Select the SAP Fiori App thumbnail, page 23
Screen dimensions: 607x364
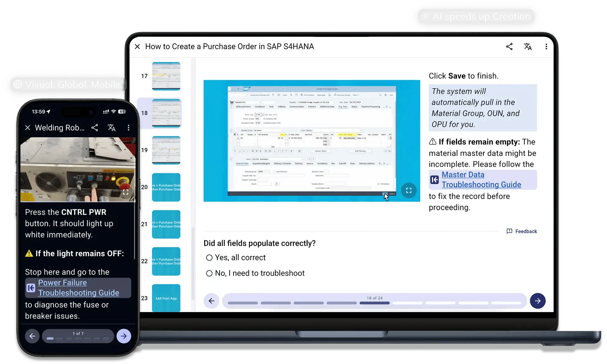pyautogui.click(x=166, y=298)
